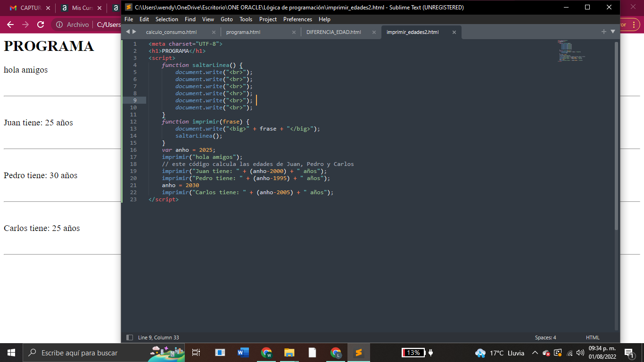
Task: Change indentation via Spaces: 4
Action: click(x=545, y=337)
